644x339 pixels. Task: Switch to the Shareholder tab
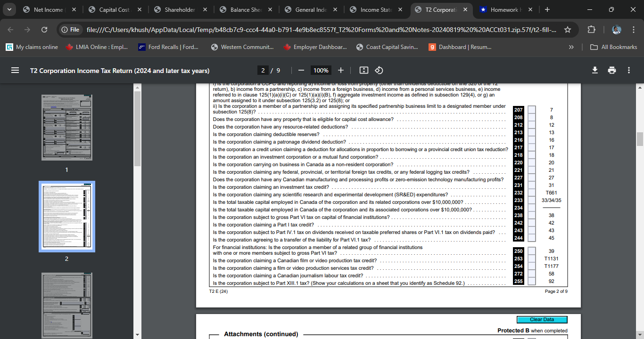pyautogui.click(x=181, y=9)
